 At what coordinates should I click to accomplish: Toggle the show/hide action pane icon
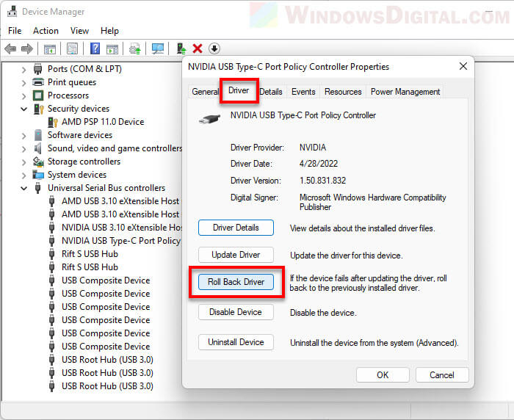click(x=112, y=49)
